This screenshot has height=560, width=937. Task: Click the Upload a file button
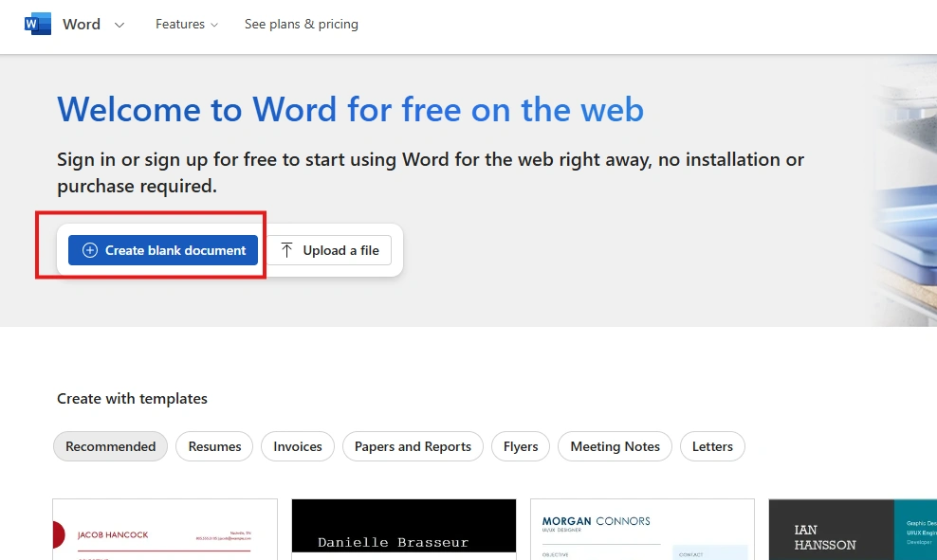tap(329, 250)
